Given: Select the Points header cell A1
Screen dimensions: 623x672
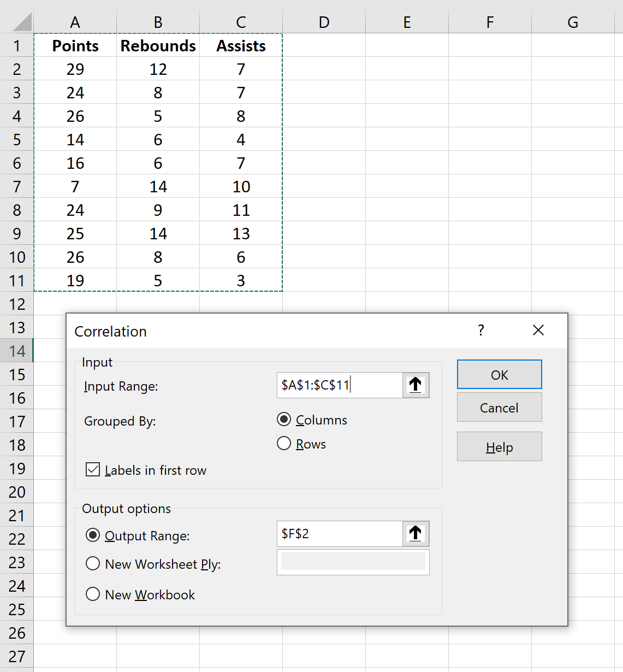Looking at the screenshot, I should pyautogui.click(x=75, y=46).
